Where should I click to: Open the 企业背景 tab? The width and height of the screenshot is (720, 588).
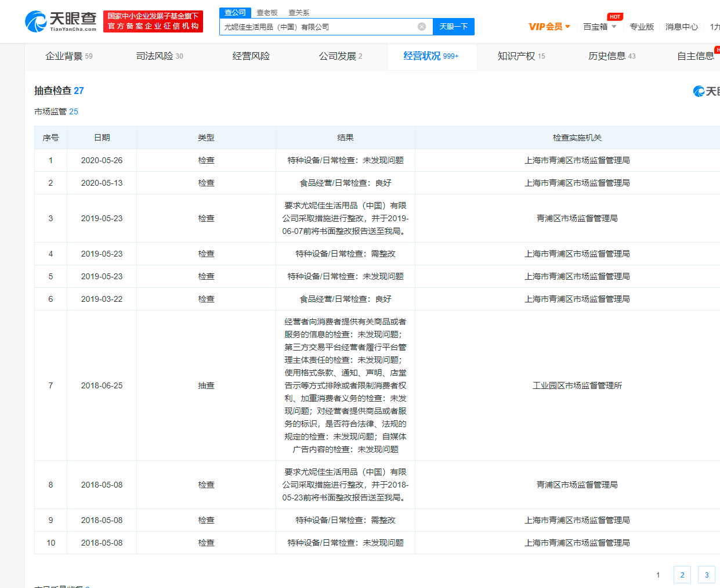coord(69,56)
